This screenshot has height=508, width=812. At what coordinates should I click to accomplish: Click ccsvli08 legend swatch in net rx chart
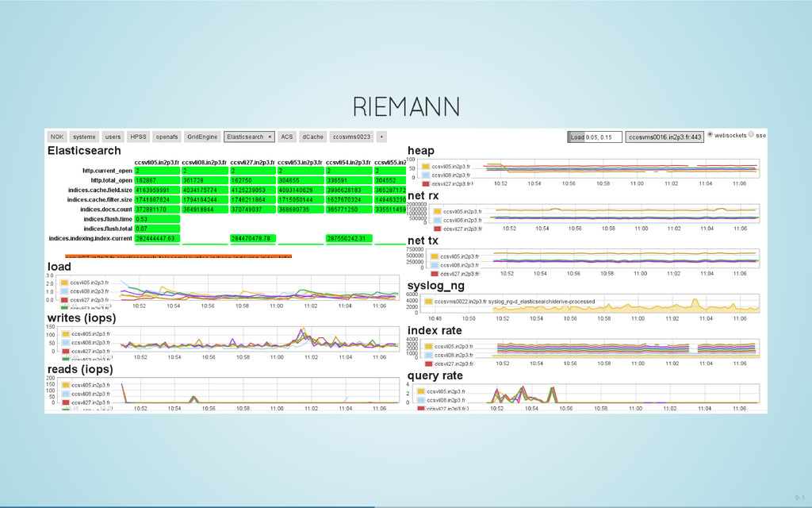437,221
